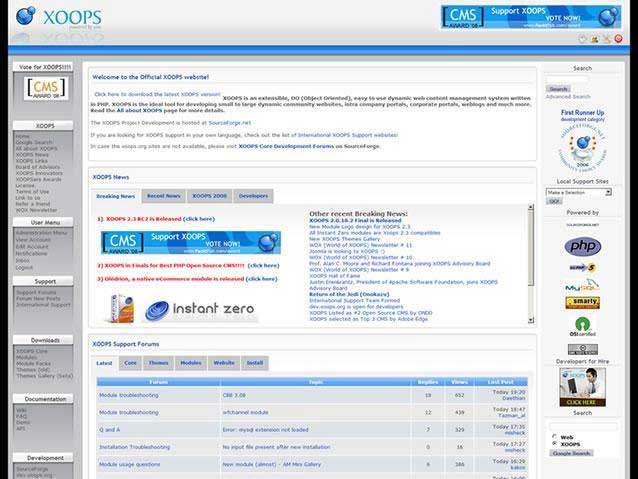Screen dimensions: 638x479
Task: Click the Google Search button
Action: (x=572, y=453)
